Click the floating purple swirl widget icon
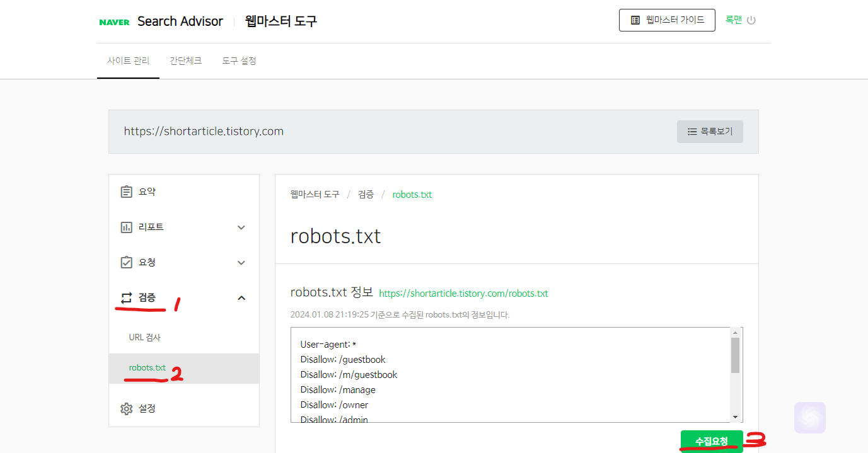The width and height of the screenshot is (868, 453). [810, 418]
